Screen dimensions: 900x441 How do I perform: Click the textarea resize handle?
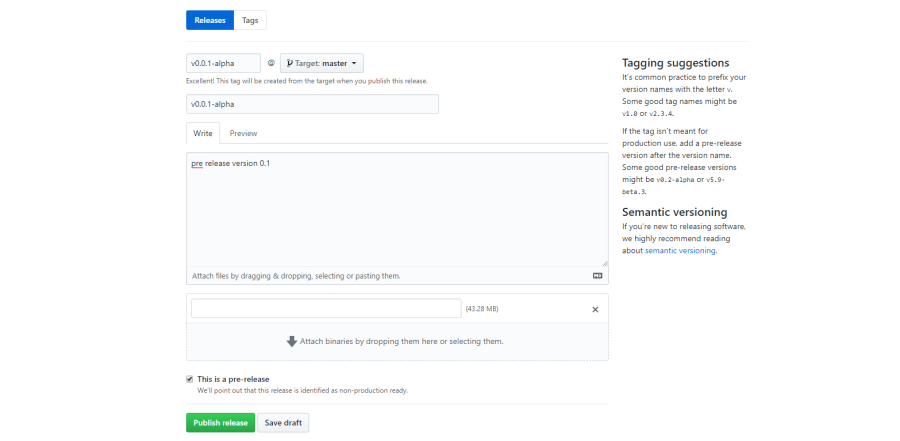pos(603,262)
